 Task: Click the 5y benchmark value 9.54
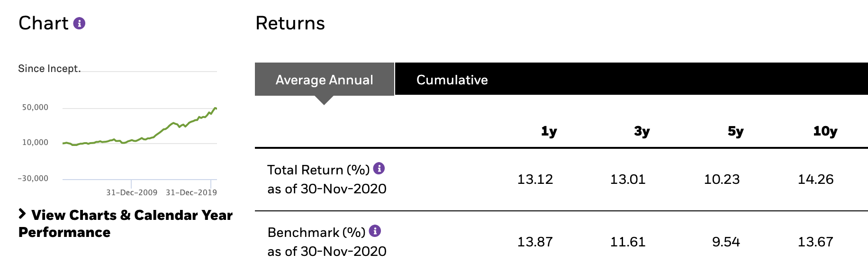point(726,242)
